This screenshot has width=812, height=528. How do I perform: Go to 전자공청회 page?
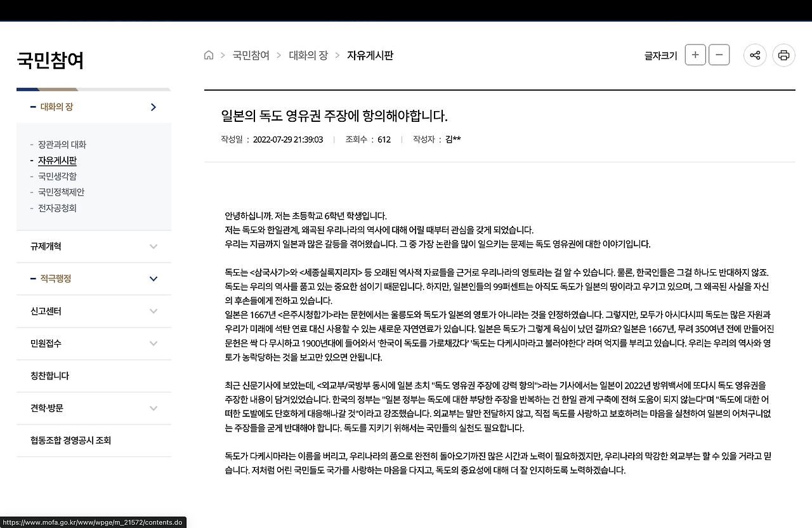coord(57,208)
